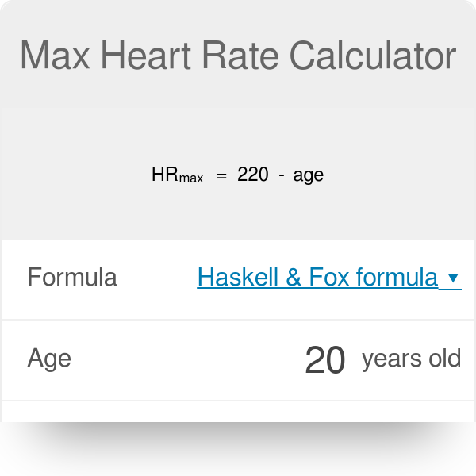Click the 'years old' unit label
Image resolution: width=476 pixels, height=476 pixels.
pos(411,359)
